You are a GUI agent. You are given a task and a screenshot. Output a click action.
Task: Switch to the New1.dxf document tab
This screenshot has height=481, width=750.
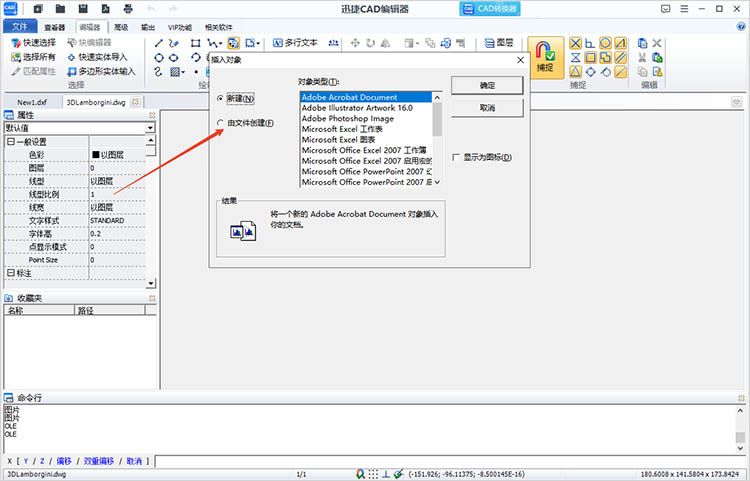tap(32, 102)
